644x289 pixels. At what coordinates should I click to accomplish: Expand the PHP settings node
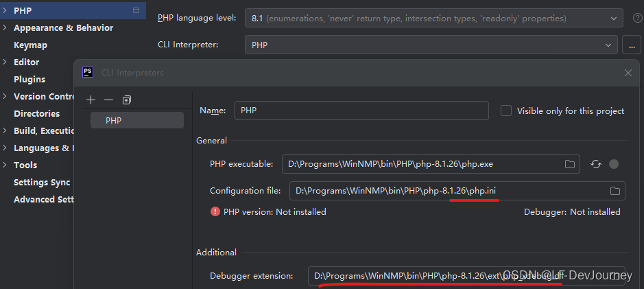tap(5, 11)
